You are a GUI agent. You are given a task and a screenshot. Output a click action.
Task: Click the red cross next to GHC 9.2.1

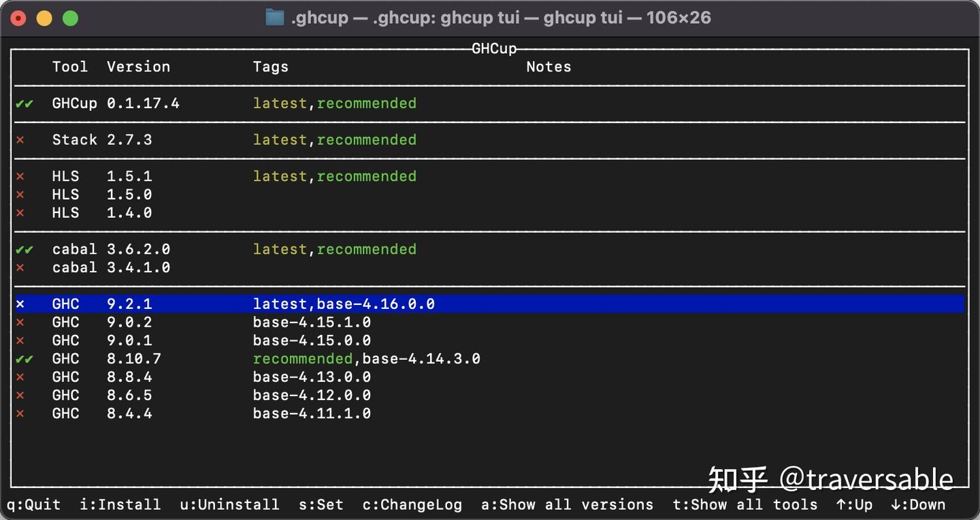pyautogui.click(x=20, y=304)
